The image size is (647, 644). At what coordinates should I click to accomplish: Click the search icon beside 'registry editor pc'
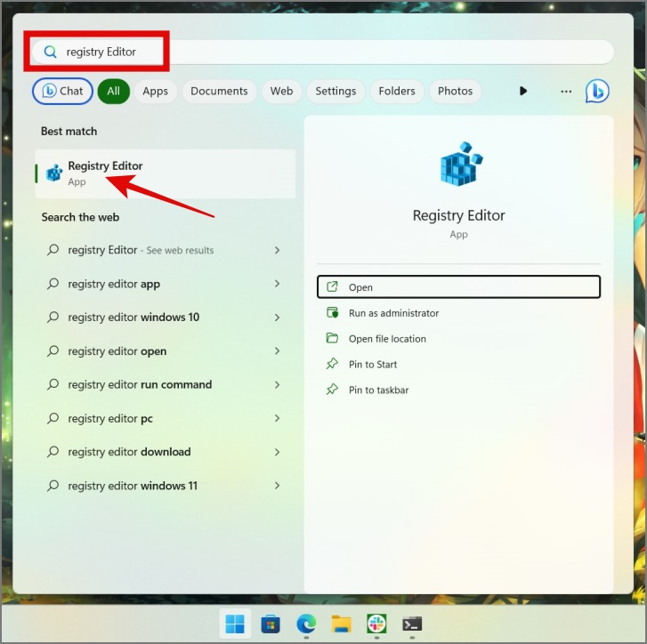point(53,418)
